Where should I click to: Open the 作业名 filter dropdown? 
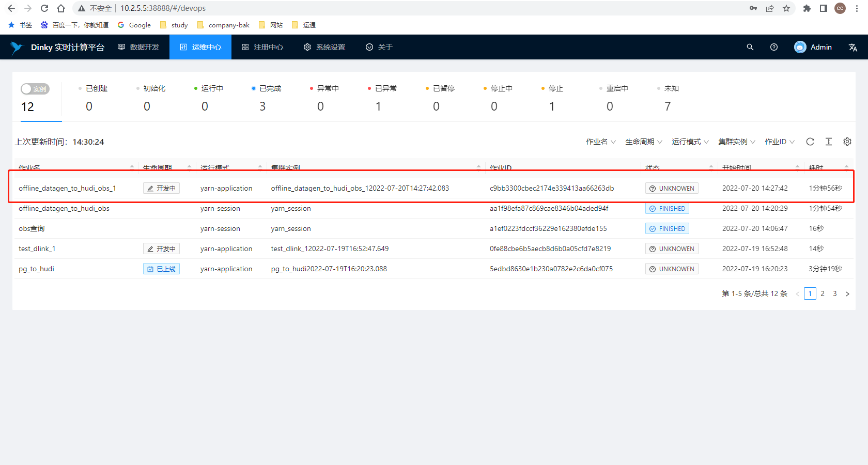click(601, 142)
